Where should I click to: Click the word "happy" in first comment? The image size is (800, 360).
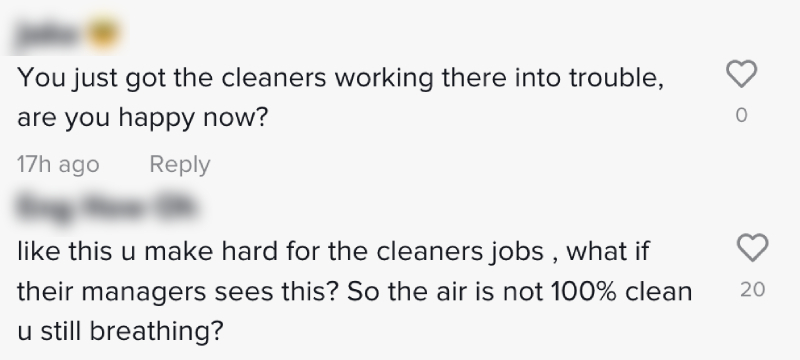[157, 119]
